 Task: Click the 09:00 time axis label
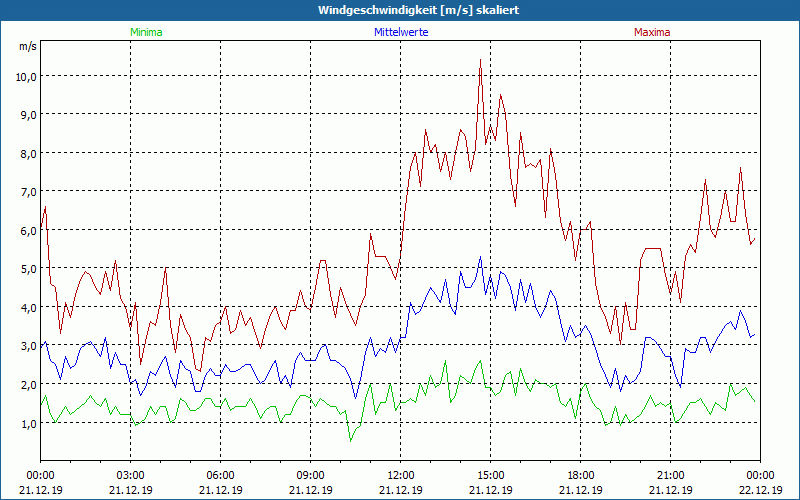point(310,476)
